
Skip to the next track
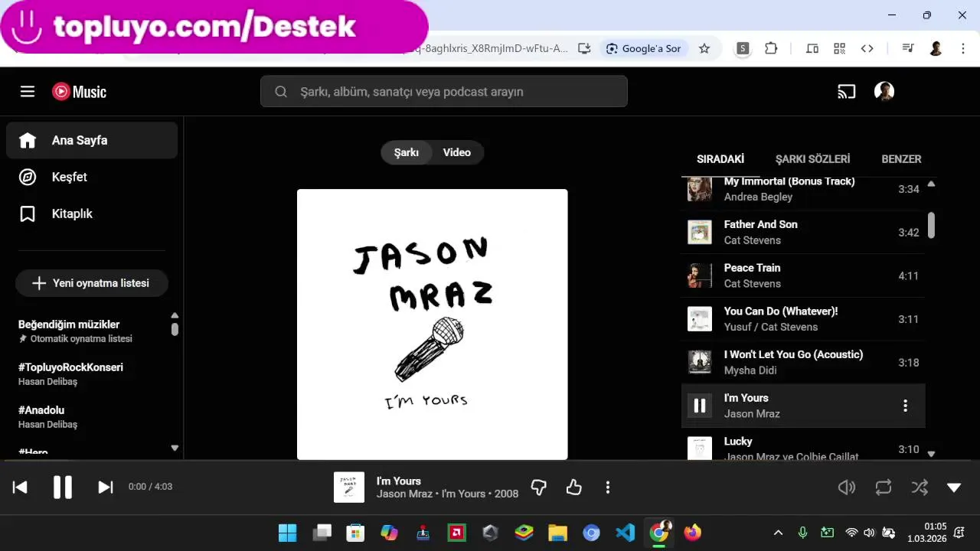106,487
